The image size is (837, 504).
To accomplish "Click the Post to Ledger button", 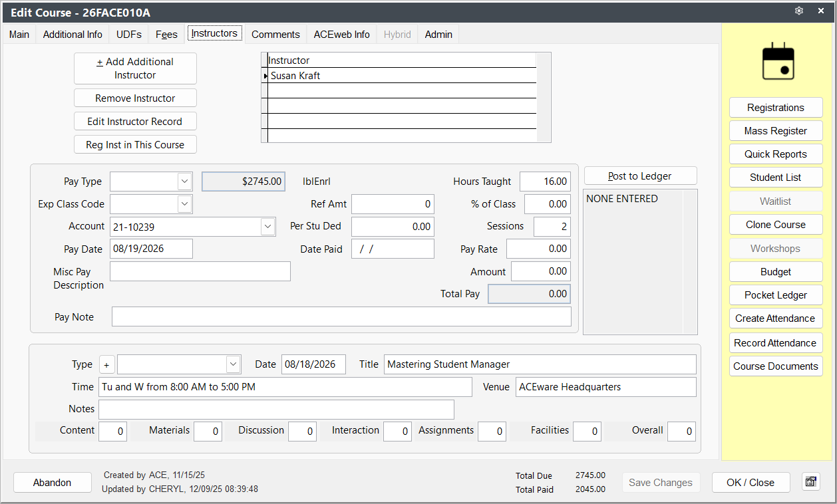I will tap(640, 176).
